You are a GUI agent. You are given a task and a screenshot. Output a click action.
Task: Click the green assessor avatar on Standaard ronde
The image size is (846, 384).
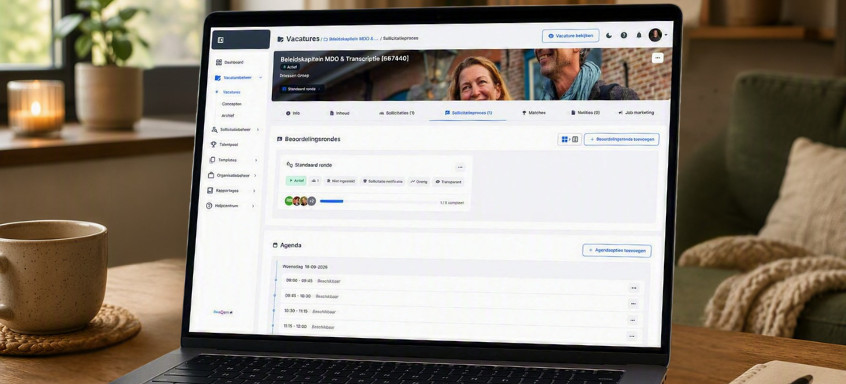pos(289,201)
